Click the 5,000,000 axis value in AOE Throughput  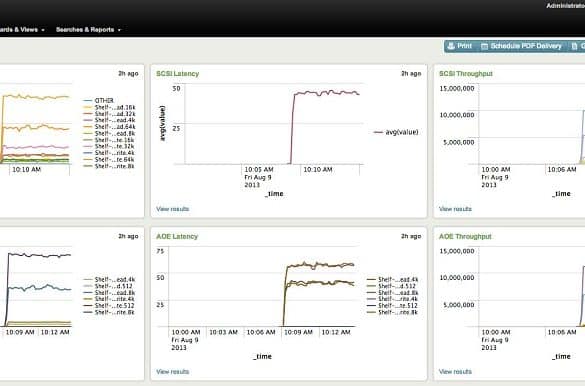[x=459, y=305]
